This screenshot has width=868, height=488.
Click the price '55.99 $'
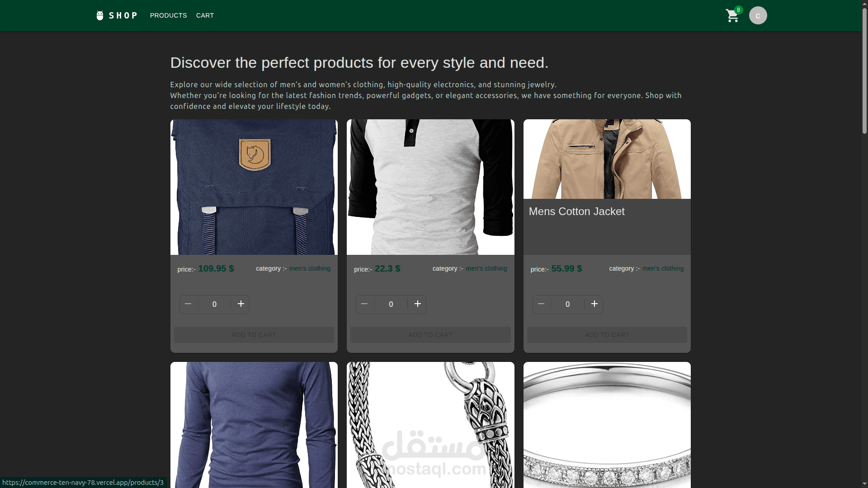[566, 268]
